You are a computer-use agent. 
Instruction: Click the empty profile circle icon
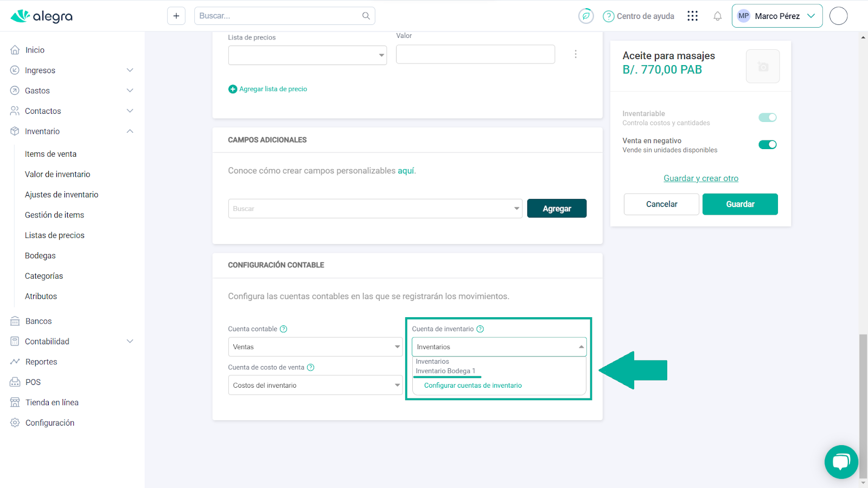(839, 16)
